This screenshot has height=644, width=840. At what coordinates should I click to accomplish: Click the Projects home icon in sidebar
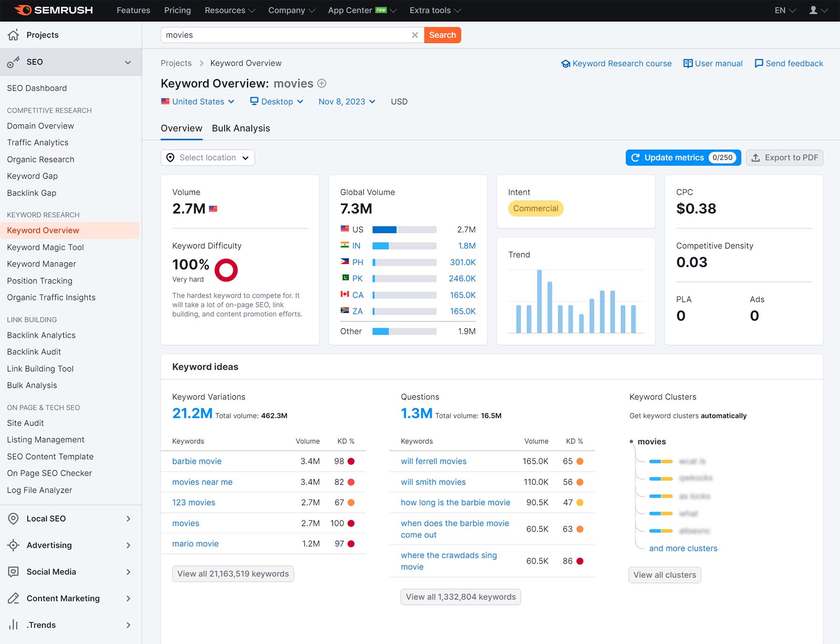(14, 35)
